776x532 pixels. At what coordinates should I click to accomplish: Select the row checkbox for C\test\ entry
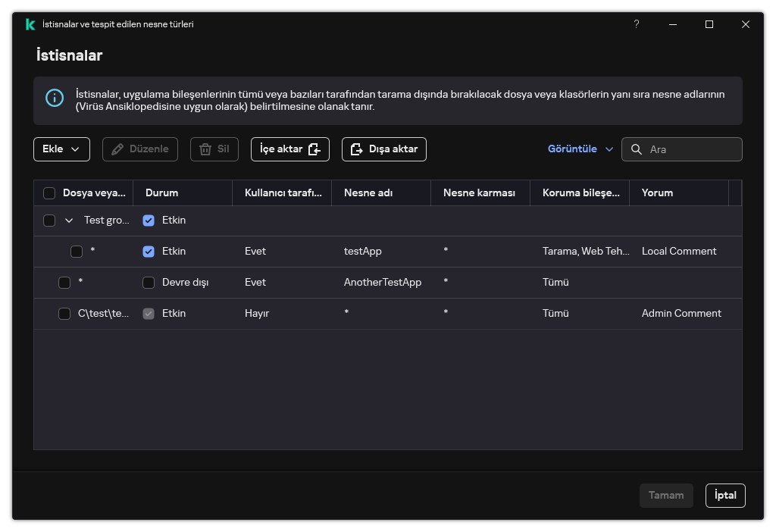click(64, 314)
